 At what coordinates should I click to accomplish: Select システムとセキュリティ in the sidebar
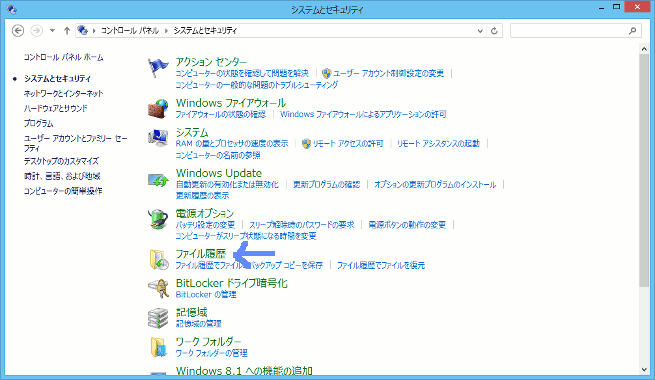tap(57, 79)
